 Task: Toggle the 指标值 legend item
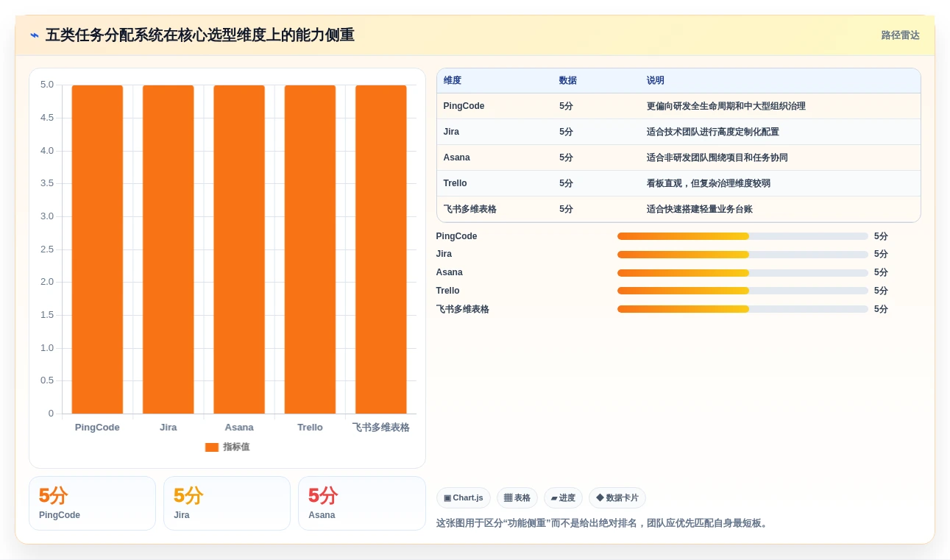coord(227,447)
